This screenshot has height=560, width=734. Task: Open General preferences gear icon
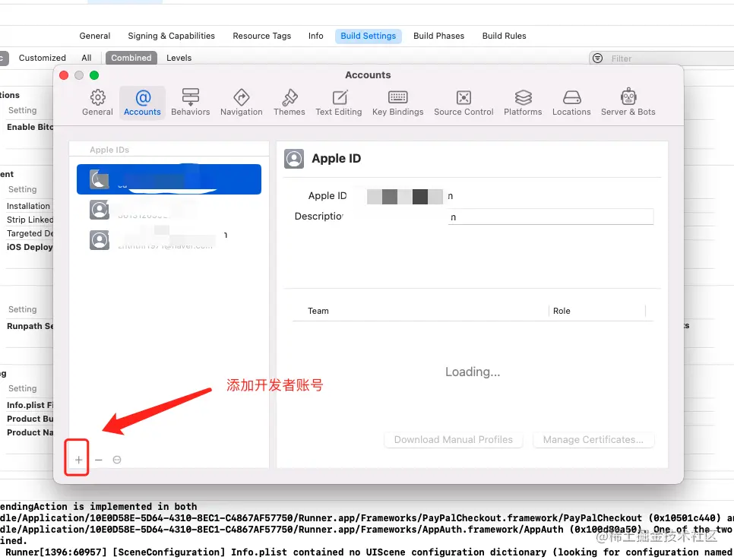pos(97,102)
